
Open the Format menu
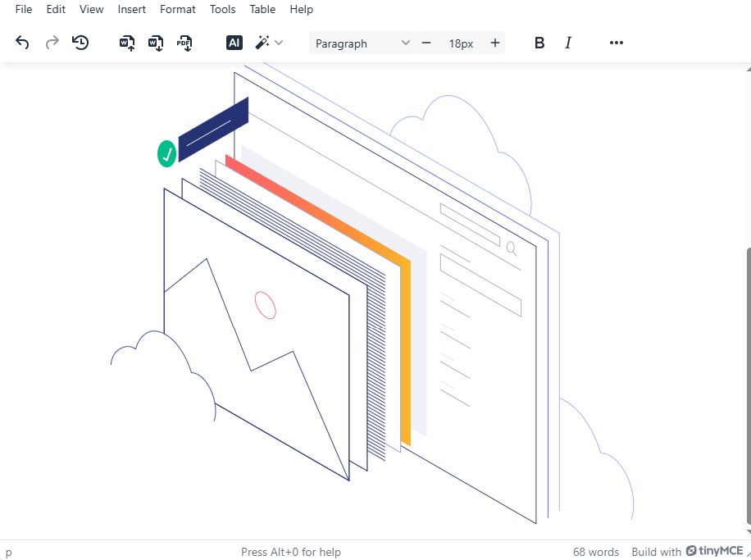coord(178,9)
